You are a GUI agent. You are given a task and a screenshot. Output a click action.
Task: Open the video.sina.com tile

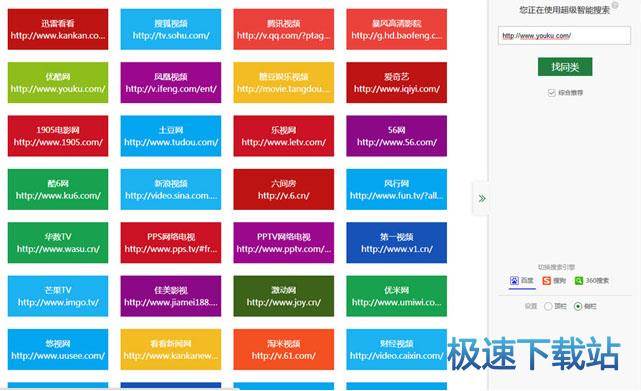pos(171,189)
